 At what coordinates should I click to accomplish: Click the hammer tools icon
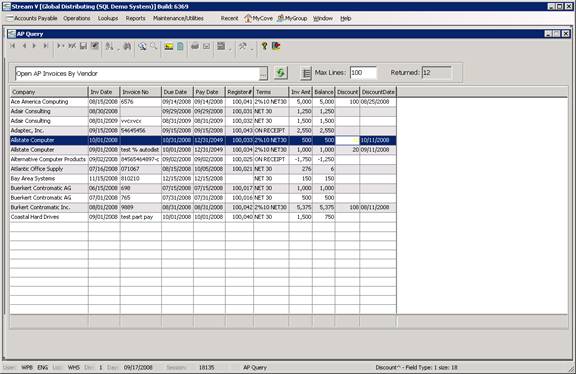[x=243, y=46]
